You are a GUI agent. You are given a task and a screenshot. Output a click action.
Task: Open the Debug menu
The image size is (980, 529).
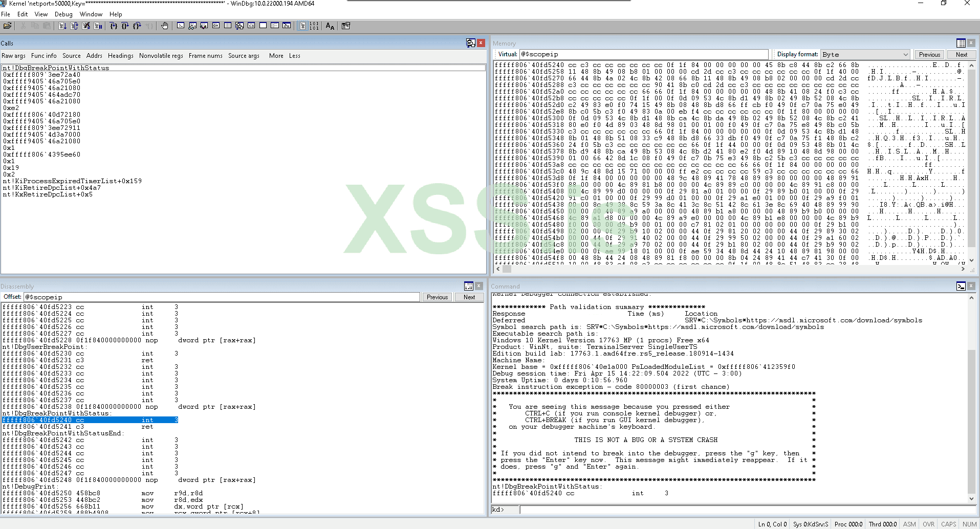click(x=63, y=14)
